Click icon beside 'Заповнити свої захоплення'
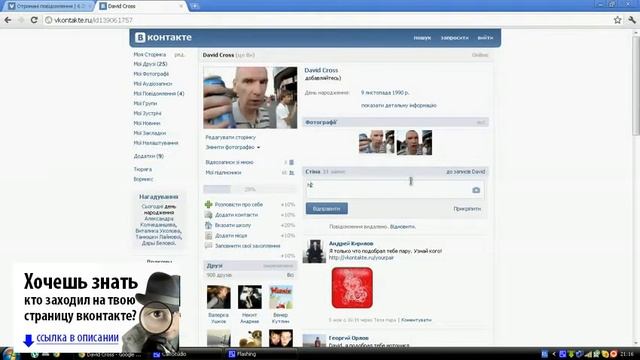640x360 pixels. pyautogui.click(x=209, y=246)
